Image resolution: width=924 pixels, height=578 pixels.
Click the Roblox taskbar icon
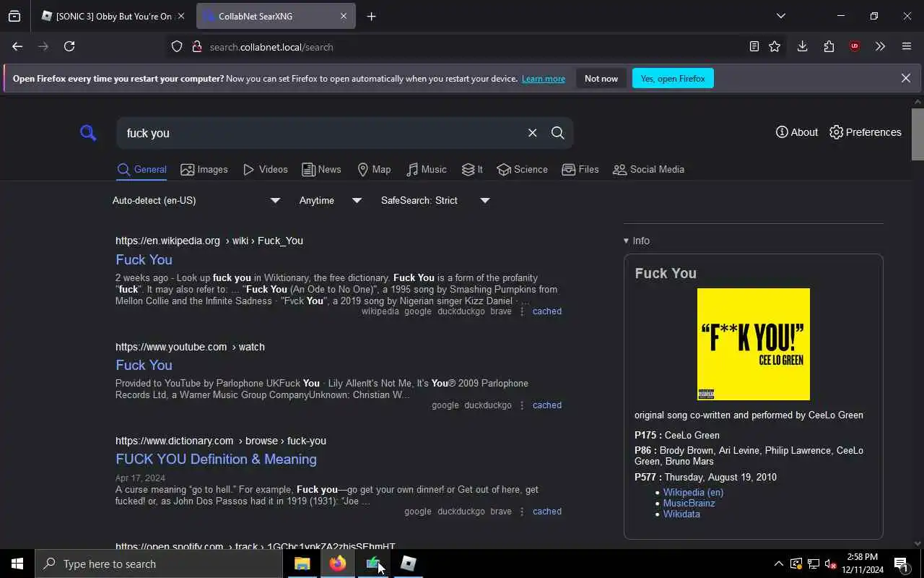[408, 564]
